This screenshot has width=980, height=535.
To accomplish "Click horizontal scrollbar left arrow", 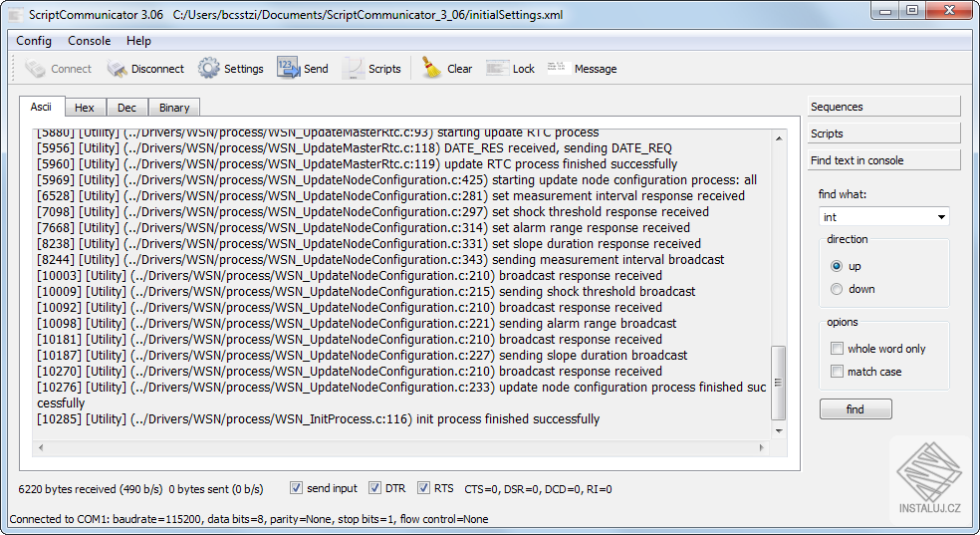I will coord(41,447).
